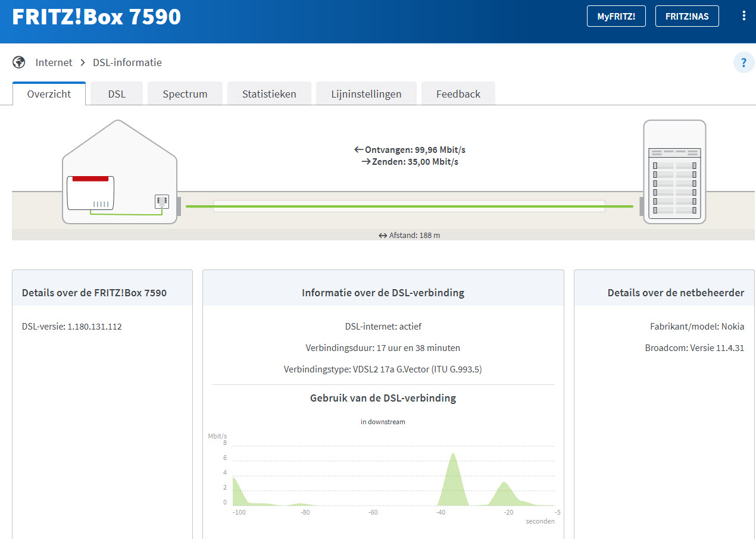This screenshot has height=539, width=756.
Task: Click the green DSL line between house and exchange
Action: (409, 206)
